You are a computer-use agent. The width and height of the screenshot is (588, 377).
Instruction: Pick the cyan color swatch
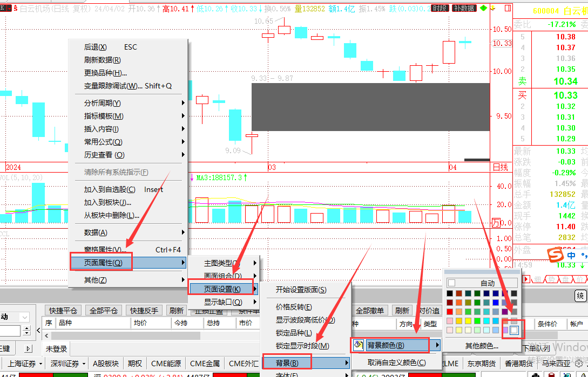[486, 321]
